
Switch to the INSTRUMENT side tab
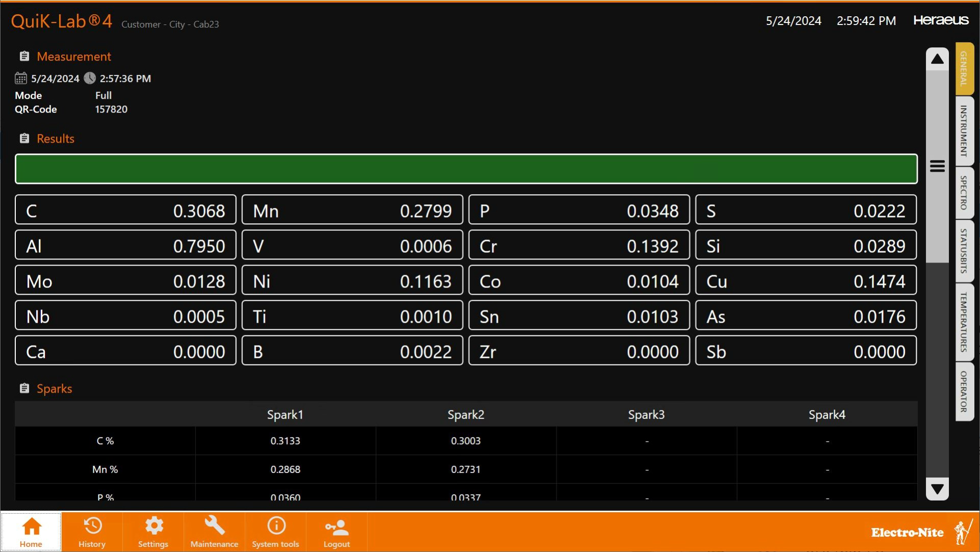pos(964,131)
